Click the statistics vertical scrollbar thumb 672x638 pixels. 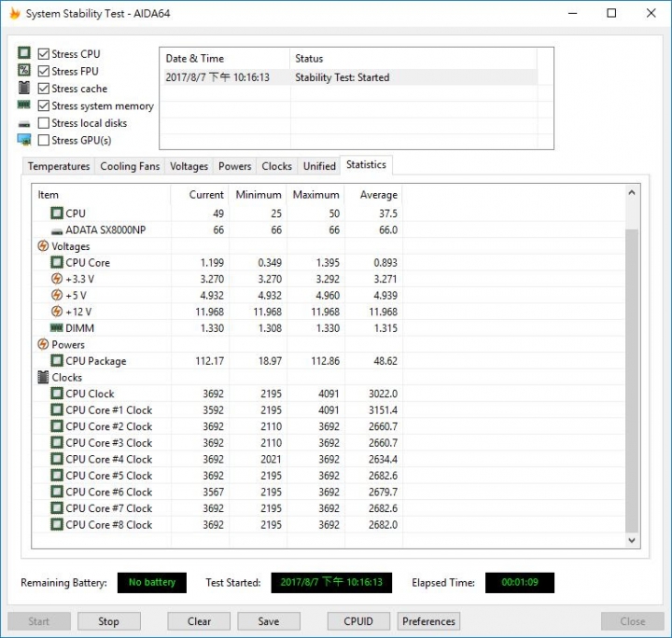[632, 381]
